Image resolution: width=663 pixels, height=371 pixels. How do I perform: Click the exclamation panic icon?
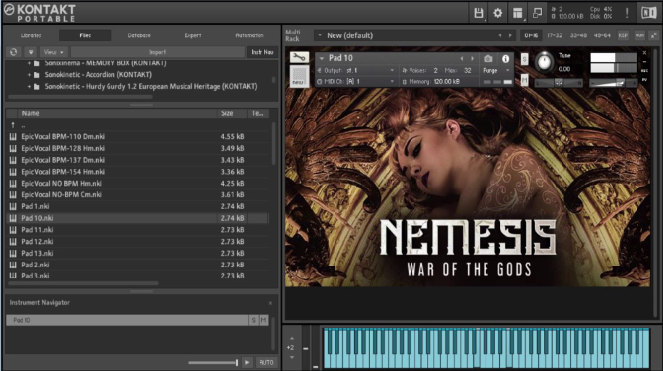coord(627,13)
